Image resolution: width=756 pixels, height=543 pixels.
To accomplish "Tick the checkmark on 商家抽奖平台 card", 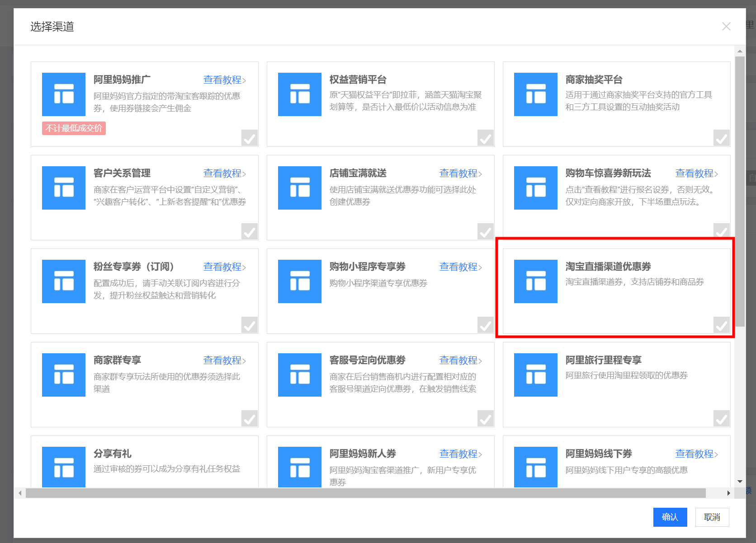I will coord(722,138).
